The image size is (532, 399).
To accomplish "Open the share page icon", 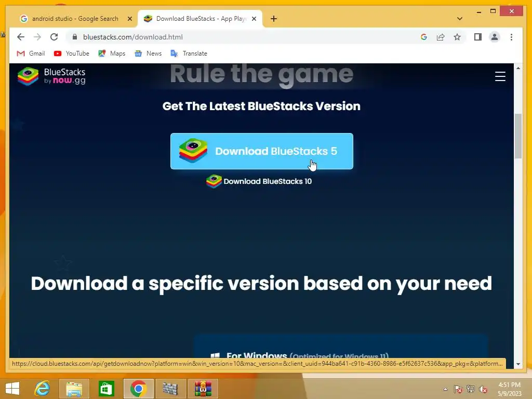I will tap(441, 37).
